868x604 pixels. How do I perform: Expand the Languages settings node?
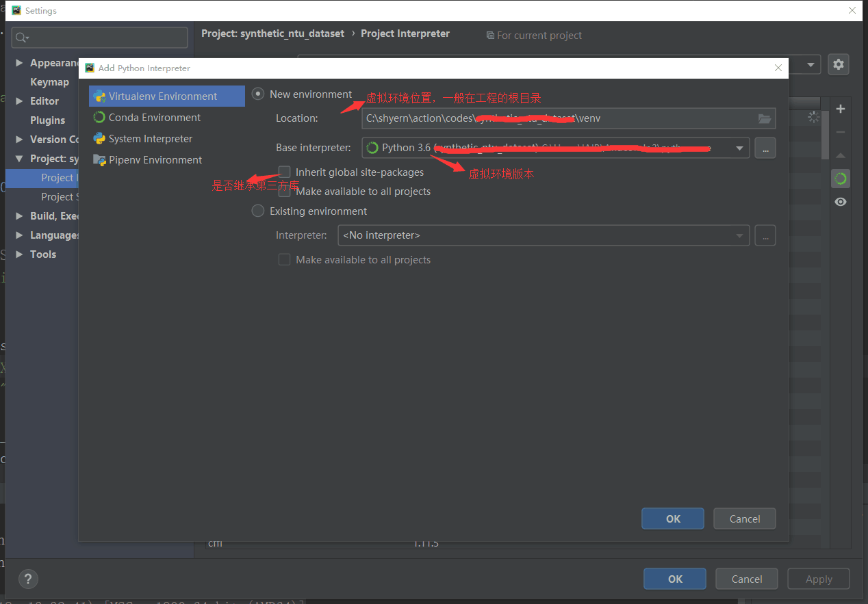point(19,235)
